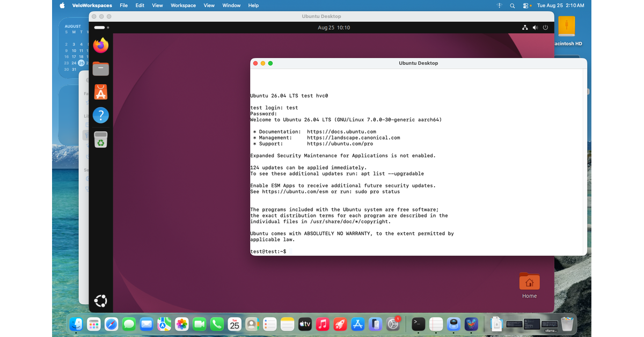The image size is (644, 337).
Task: Open the Edit menu
Action: [140, 5]
